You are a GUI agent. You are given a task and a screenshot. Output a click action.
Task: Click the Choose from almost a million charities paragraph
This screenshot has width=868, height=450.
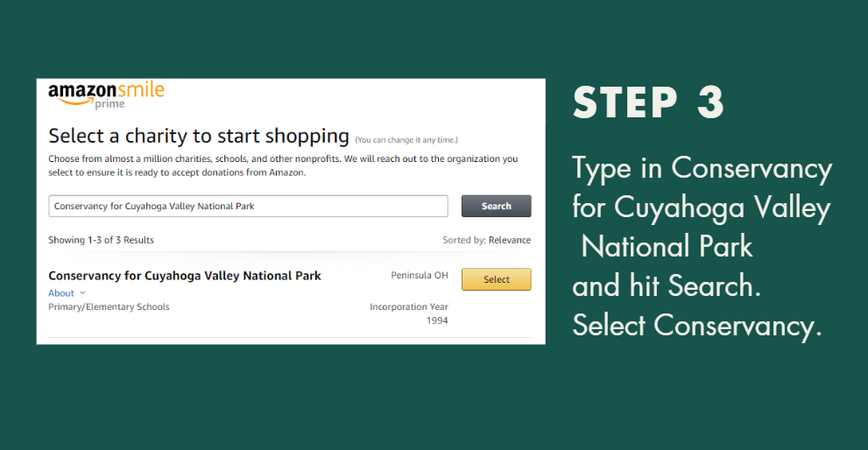tap(283, 165)
